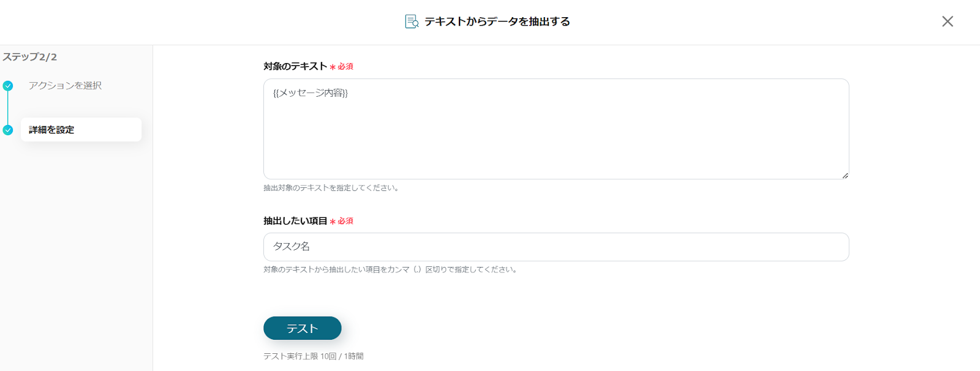Click the document search icon in header
Image resolution: width=980 pixels, height=371 pixels.
click(412, 21)
